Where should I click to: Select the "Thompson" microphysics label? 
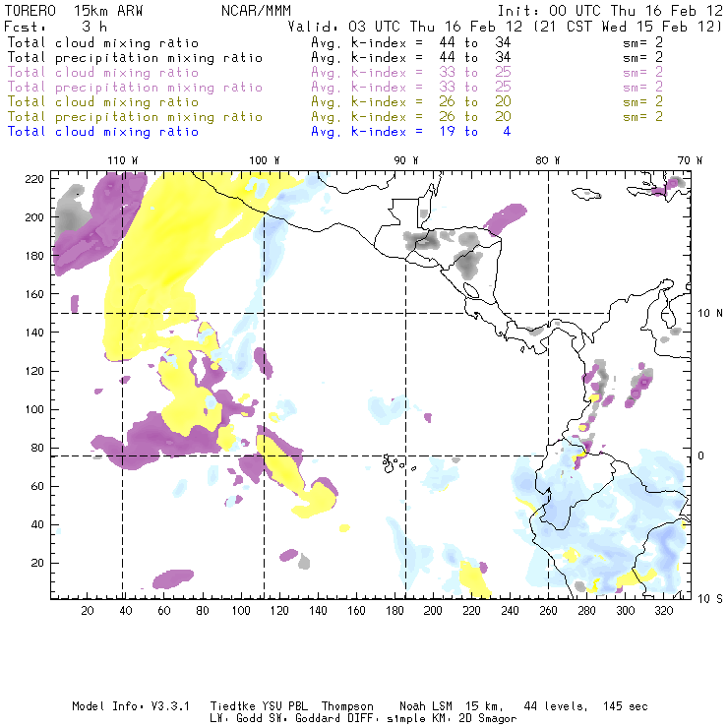[x=347, y=706]
